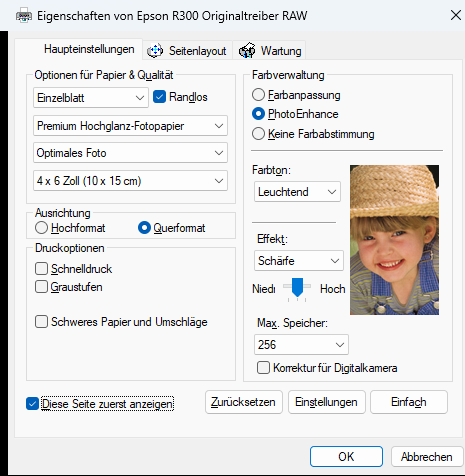Click the Schärfe intensity slider handle
The height and width of the screenshot is (476, 465).
(x=297, y=287)
